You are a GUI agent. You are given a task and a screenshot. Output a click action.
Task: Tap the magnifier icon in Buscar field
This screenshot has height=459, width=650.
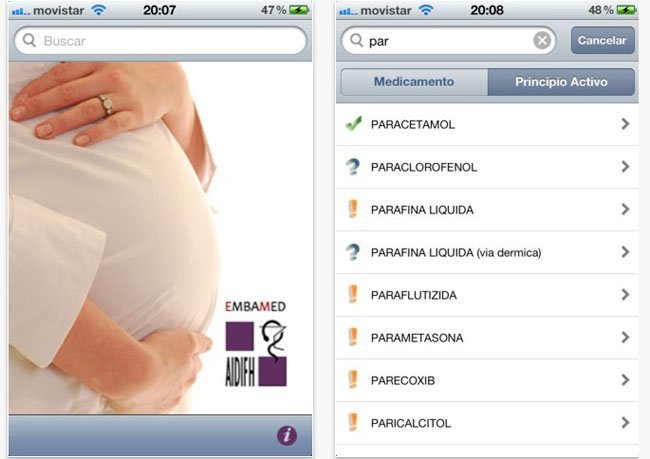pyautogui.click(x=29, y=40)
